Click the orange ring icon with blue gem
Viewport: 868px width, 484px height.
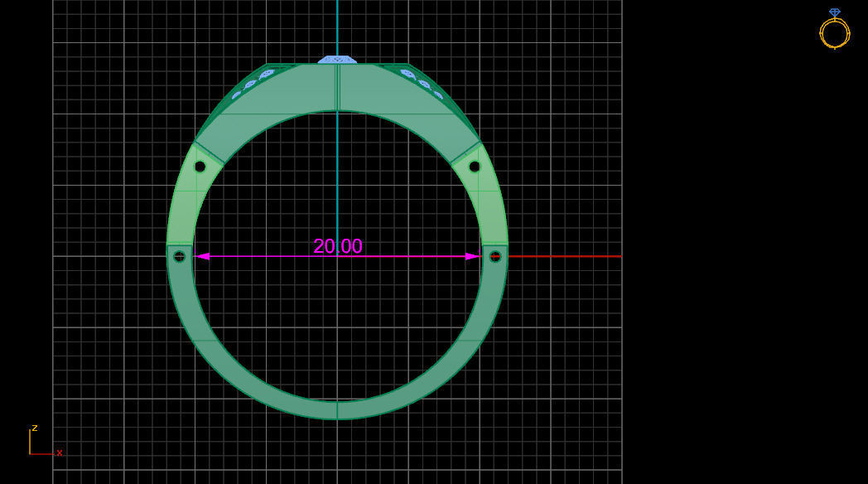tap(834, 29)
